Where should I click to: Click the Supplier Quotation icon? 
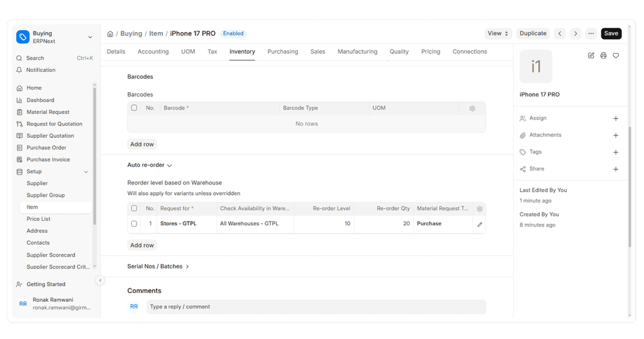tap(19, 136)
